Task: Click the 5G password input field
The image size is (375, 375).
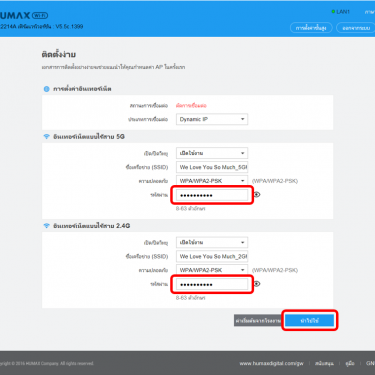Action: click(x=212, y=195)
